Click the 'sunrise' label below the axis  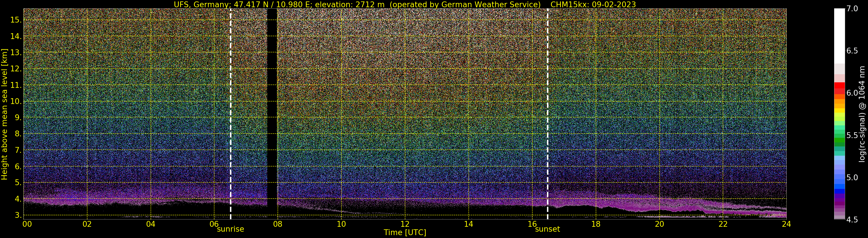pos(231,229)
